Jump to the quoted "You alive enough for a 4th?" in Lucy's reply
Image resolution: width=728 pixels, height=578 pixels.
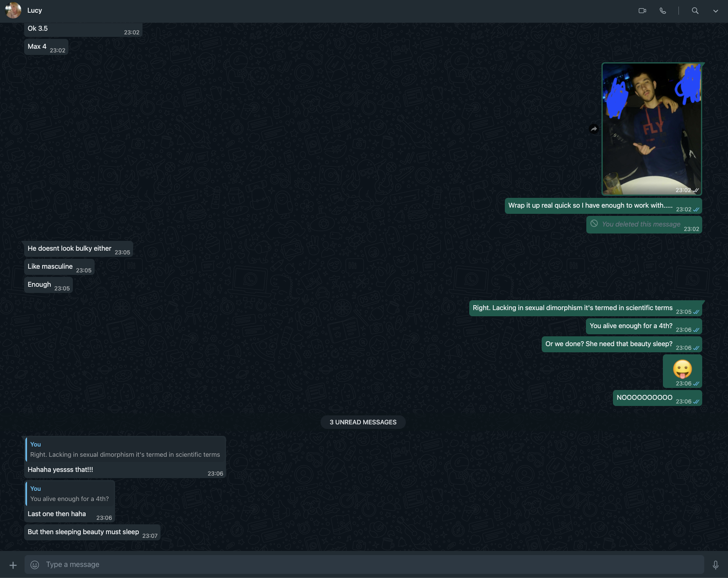pyautogui.click(x=70, y=494)
